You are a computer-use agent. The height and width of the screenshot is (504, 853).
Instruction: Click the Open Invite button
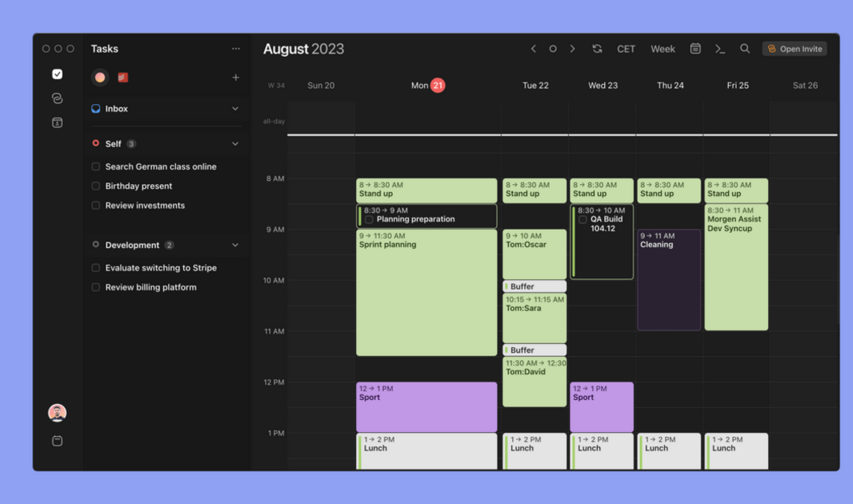794,48
